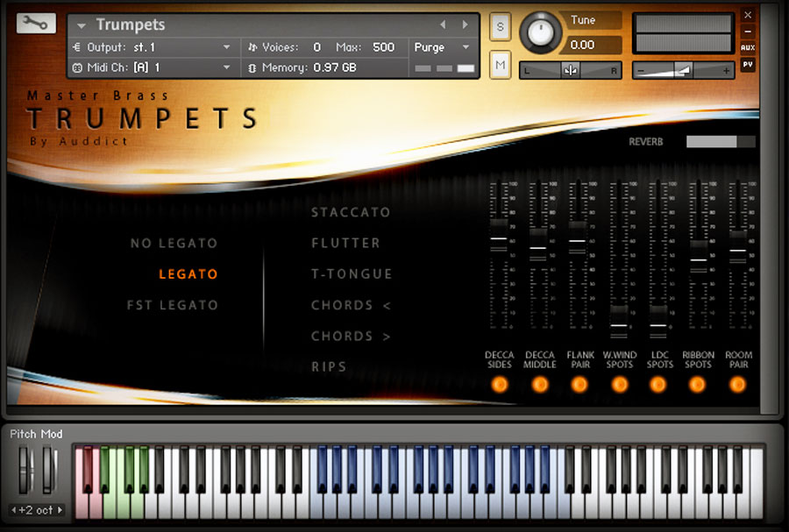Decrease volume with the minus icon
The image size is (789, 532).
coord(641,71)
